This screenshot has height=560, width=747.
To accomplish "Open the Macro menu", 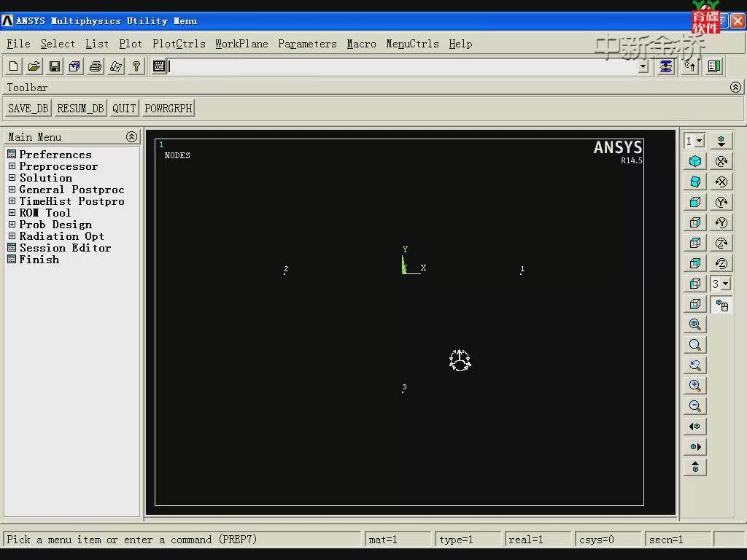I will (x=361, y=44).
